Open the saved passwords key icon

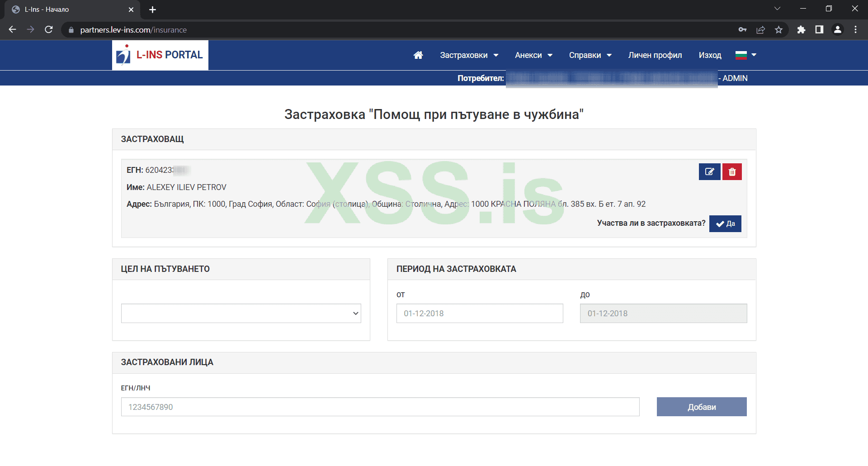pyautogui.click(x=742, y=30)
